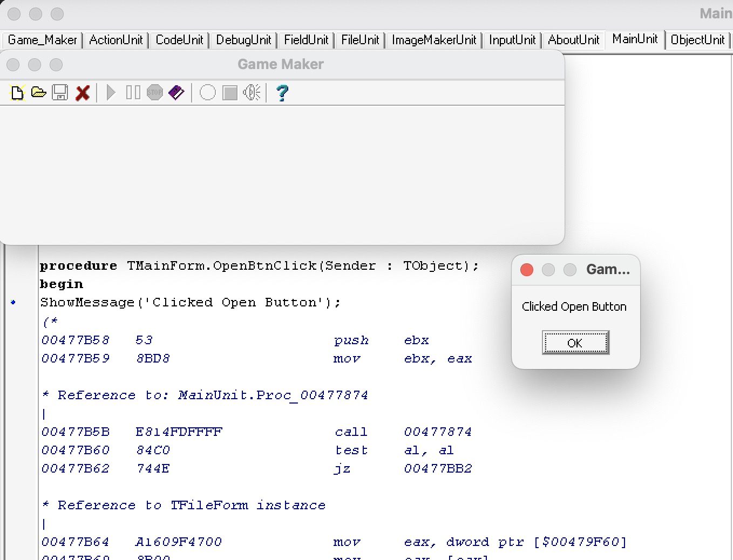The height and width of the screenshot is (560, 733).
Task: Click the STOP sign toolbar icon
Action: pyautogui.click(x=154, y=93)
